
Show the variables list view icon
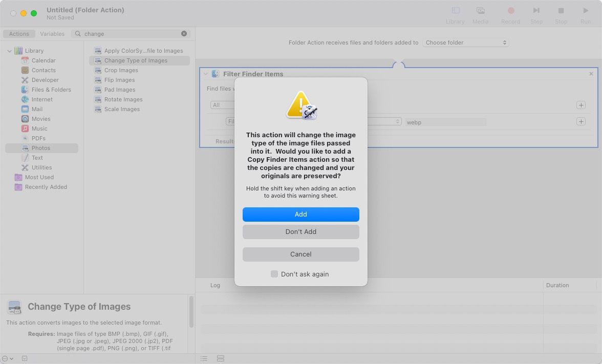tap(220, 358)
